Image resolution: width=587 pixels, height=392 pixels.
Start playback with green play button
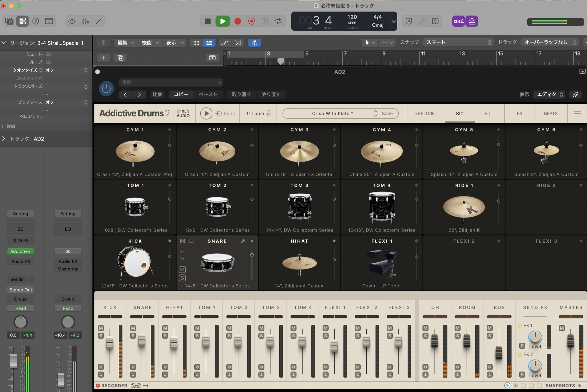pyautogui.click(x=223, y=21)
